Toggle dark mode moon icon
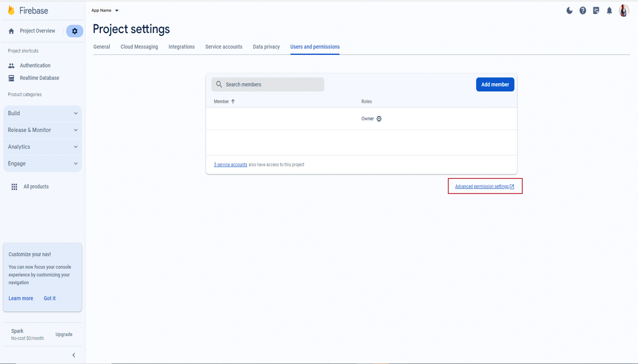This screenshot has height=364, width=638. coord(569,11)
